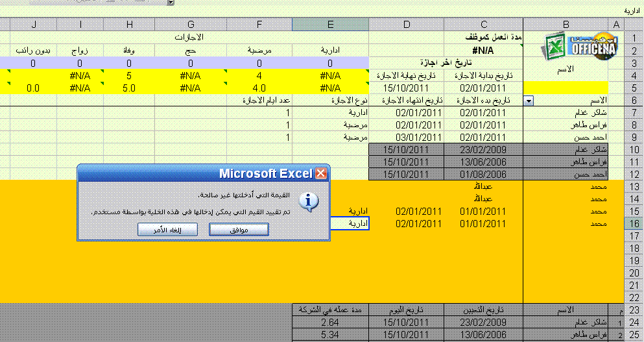Click the مدة عمله في الشركة header
Image resolution: width=644 pixels, height=342 pixels.
330,310
